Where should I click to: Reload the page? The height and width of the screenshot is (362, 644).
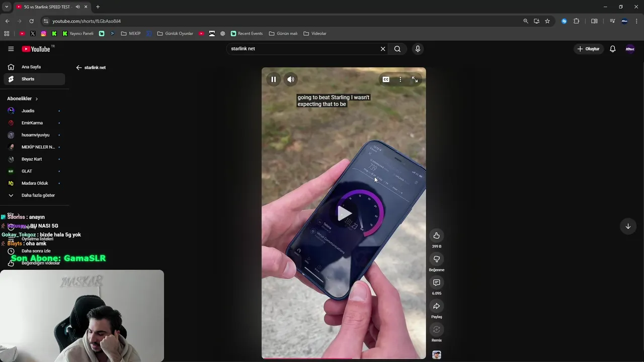31,21
